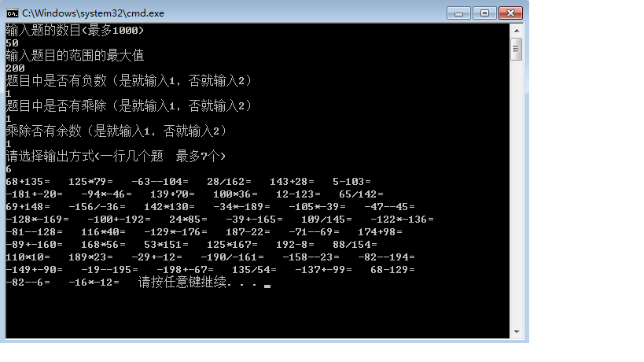The height and width of the screenshot is (362, 644).
Task: Click the problem -81--128=
Action: click(34, 232)
